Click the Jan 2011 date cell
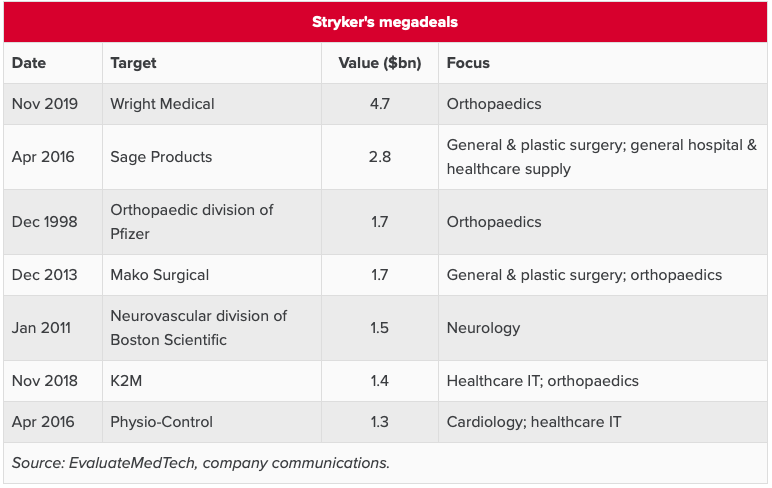The width and height of the screenshot is (772, 488). point(43,328)
